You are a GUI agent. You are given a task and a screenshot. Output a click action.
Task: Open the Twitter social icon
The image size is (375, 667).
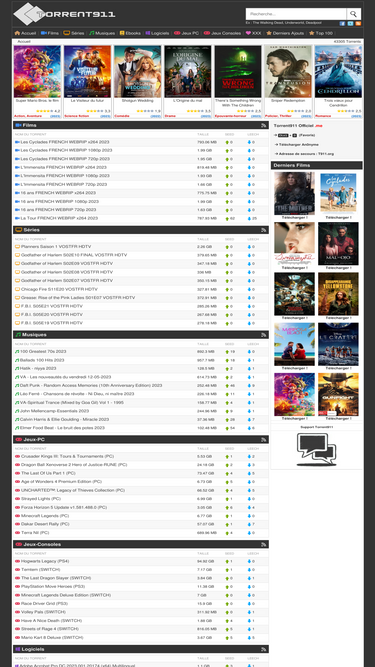[350, 23]
